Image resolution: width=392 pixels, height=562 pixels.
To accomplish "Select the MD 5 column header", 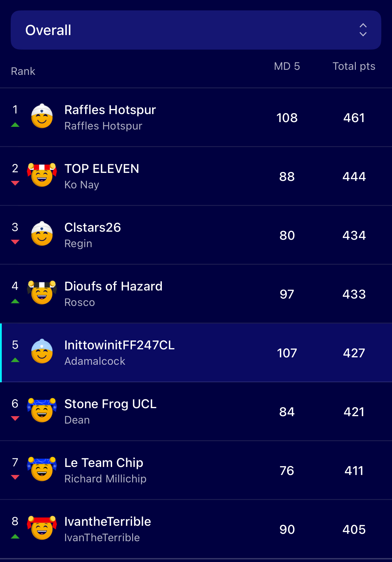I will coord(287,66).
